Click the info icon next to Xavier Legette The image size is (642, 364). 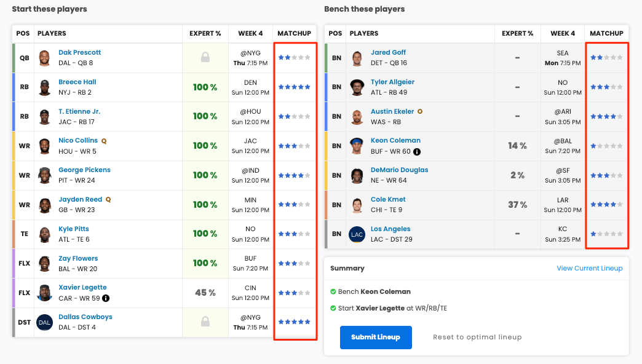pos(106,298)
